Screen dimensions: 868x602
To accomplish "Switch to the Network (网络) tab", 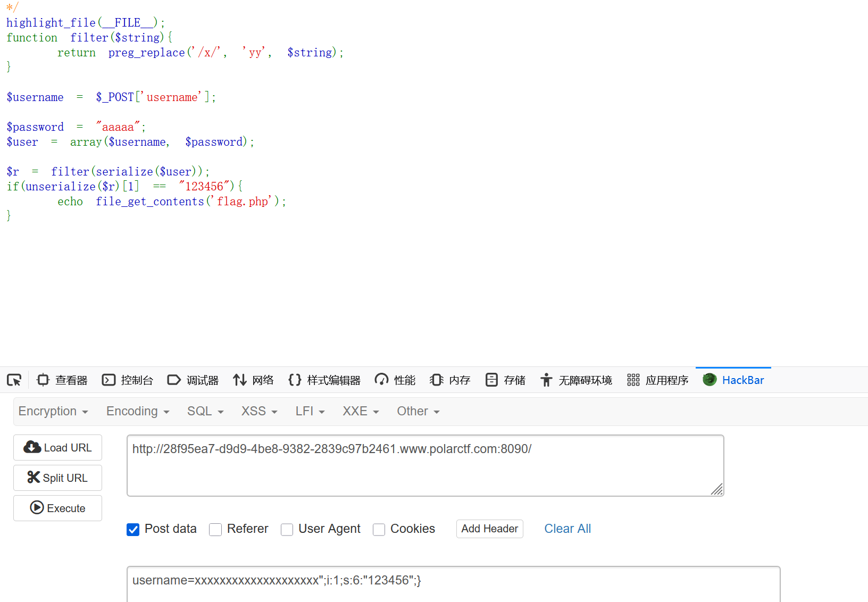I will [x=253, y=380].
